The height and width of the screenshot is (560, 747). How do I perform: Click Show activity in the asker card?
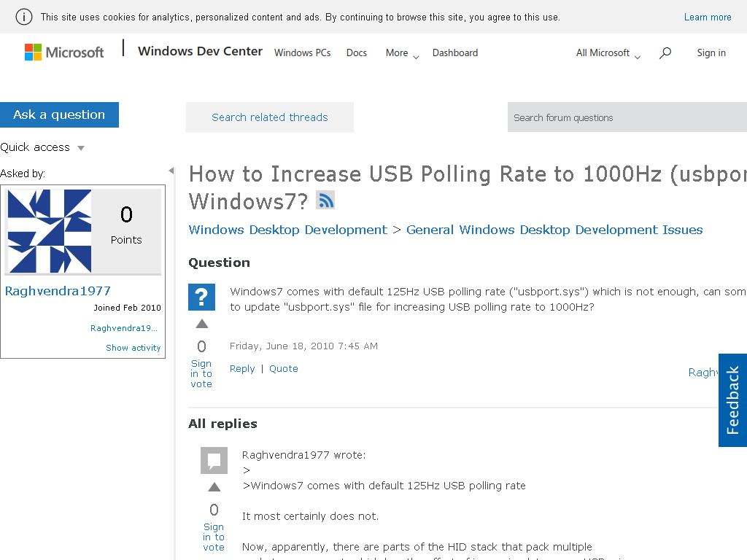click(133, 348)
